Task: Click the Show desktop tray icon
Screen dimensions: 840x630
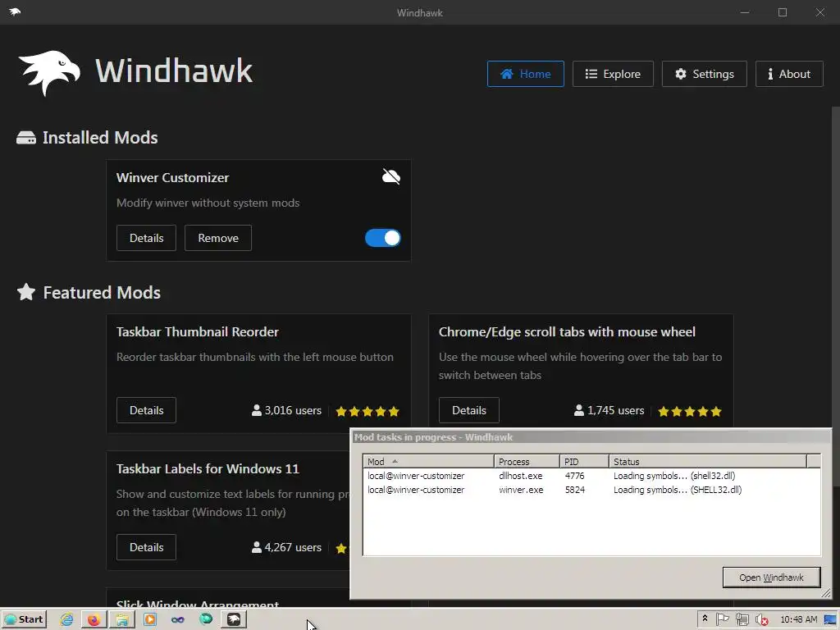Action: coord(830,619)
